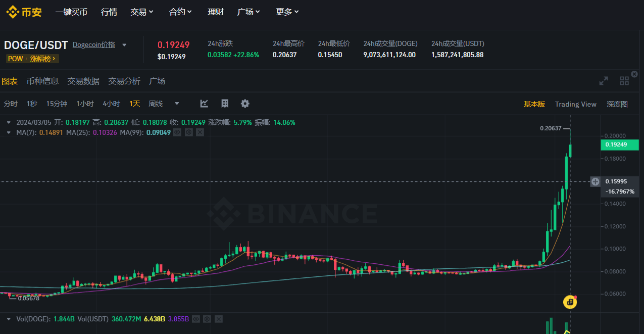The image size is (644, 334).
Task: Open 一键买币 in the navigation bar
Action: point(71,12)
